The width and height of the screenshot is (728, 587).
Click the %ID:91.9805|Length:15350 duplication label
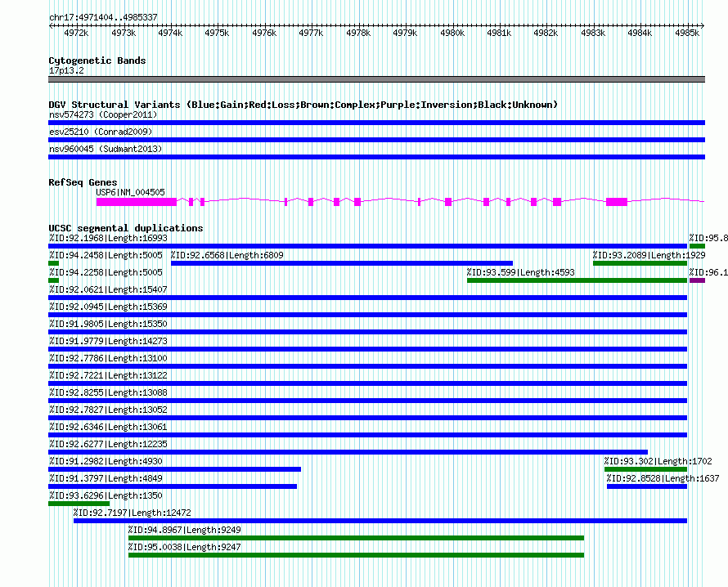108,324
